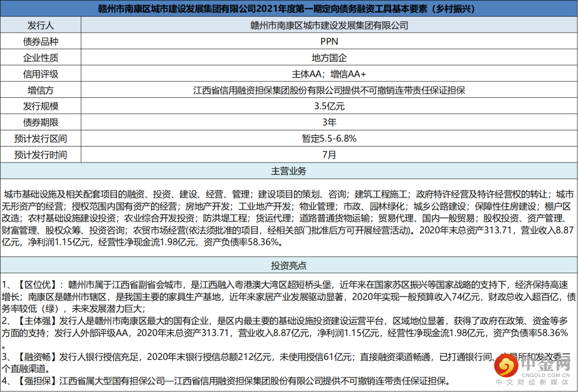This screenshot has width=578, height=392.
Task: Click the 3年 value cell
Action: (x=329, y=122)
